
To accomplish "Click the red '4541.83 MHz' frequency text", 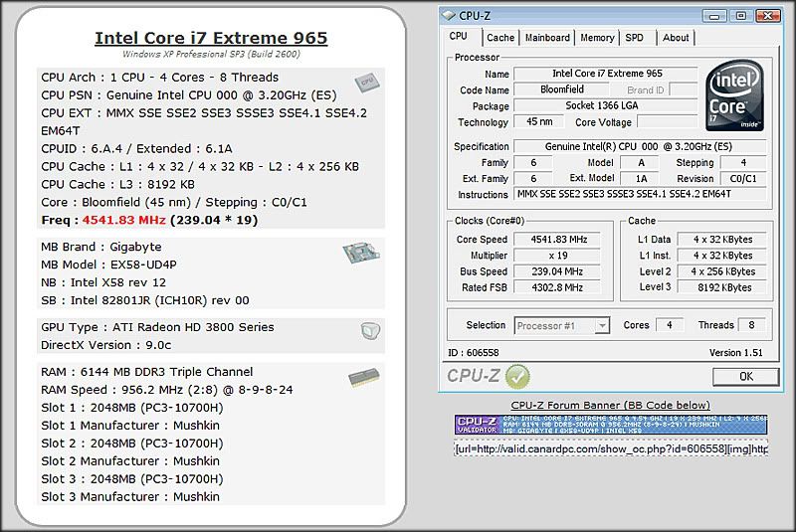I will pos(123,220).
